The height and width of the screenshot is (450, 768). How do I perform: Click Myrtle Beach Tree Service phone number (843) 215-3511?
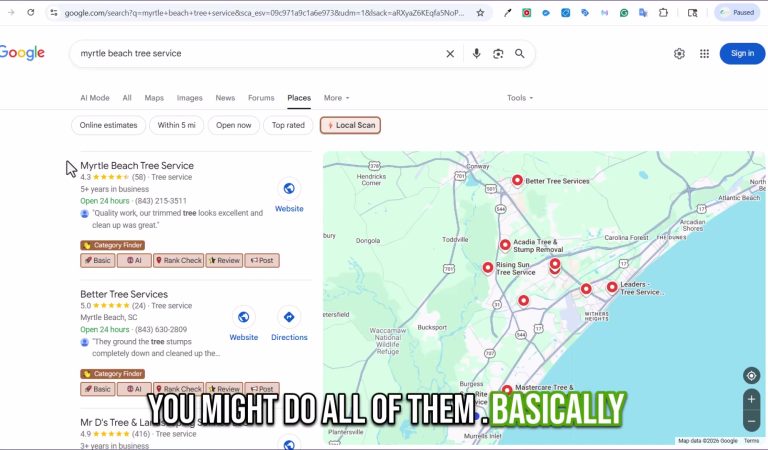tap(161, 201)
